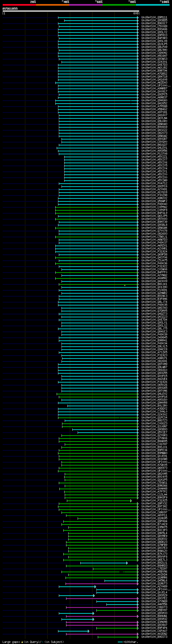Open the UniRef100_Q9M111 hit label
The height and width of the screenshot is (644, 172).
[x=154, y=17]
